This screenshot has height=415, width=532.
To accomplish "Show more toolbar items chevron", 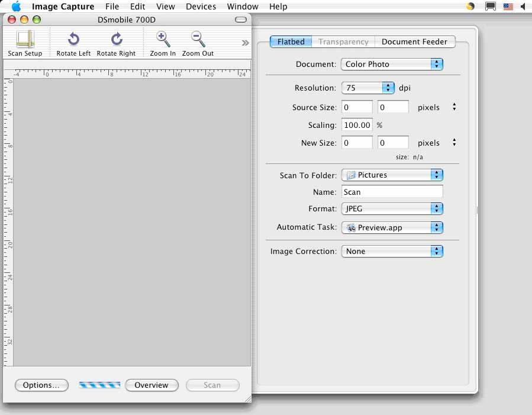I will point(245,43).
